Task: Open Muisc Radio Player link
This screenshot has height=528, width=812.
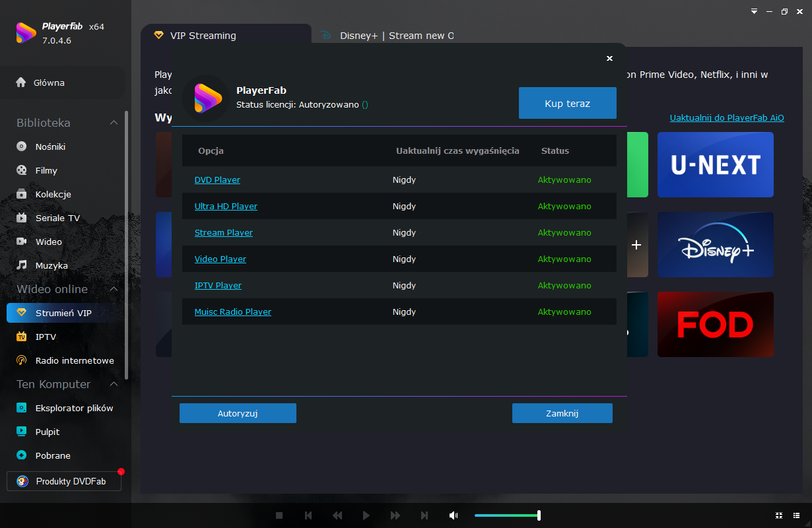Action: click(233, 312)
